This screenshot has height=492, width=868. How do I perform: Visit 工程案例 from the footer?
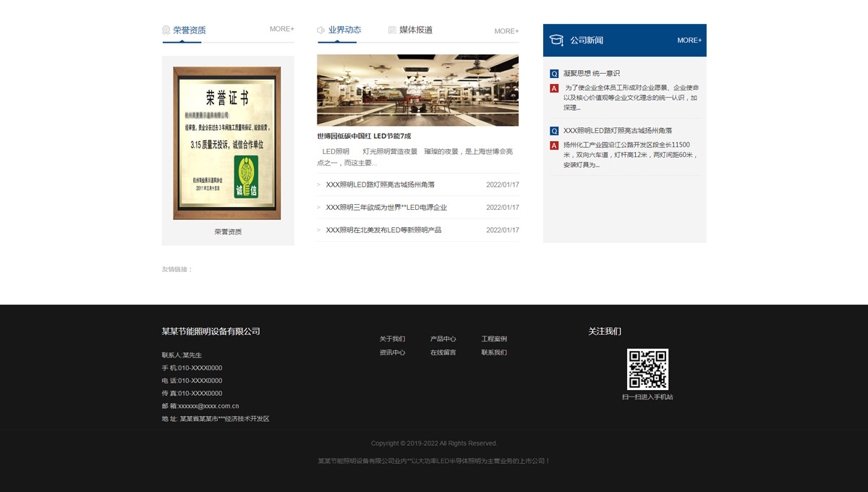(494, 339)
